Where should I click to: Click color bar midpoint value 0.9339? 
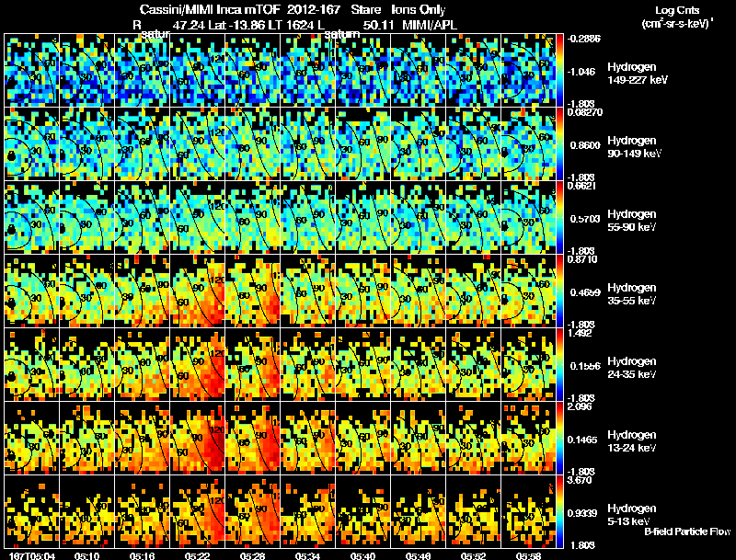click(x=584, y=513)
